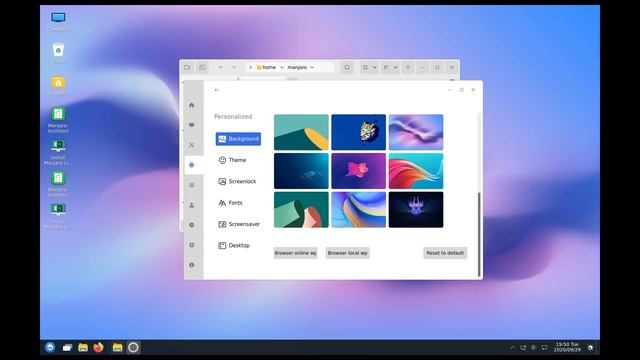Open the view mode dropdown arrow

click(x=375, y=67)
